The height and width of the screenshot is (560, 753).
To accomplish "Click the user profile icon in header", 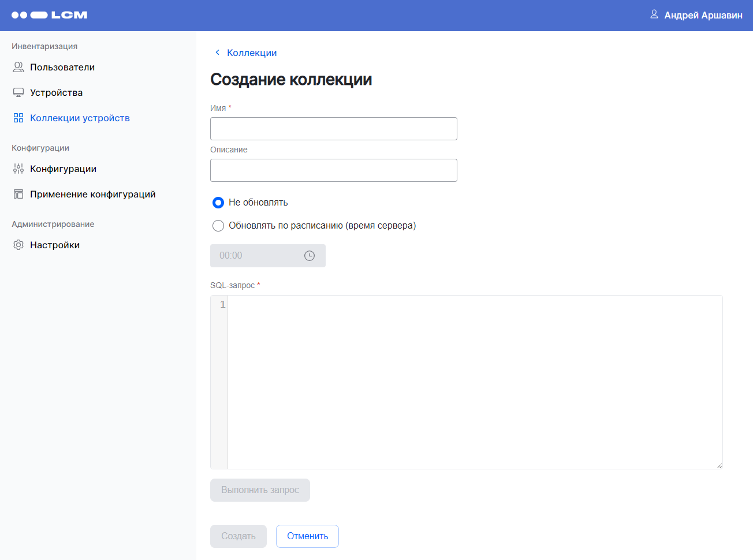I will click(654, 14).
